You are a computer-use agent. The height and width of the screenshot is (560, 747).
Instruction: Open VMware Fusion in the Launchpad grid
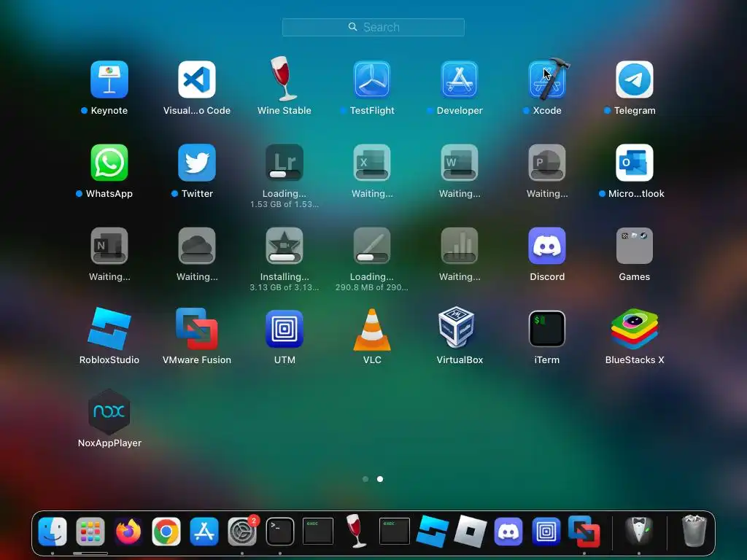(197, 329)
